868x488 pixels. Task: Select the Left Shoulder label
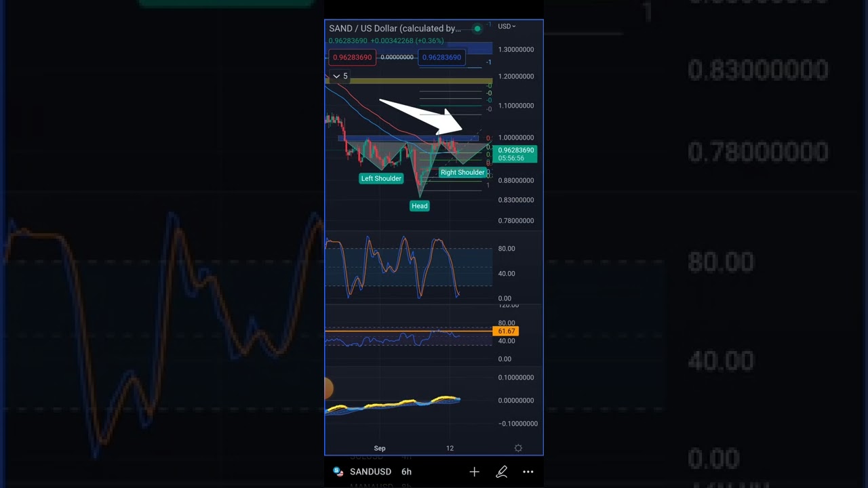click(x=381, y=178)
